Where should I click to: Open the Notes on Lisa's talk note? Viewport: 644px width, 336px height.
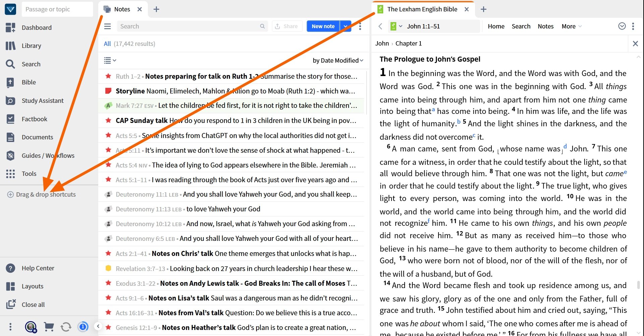pyautogui.click(x=231, y=298)
